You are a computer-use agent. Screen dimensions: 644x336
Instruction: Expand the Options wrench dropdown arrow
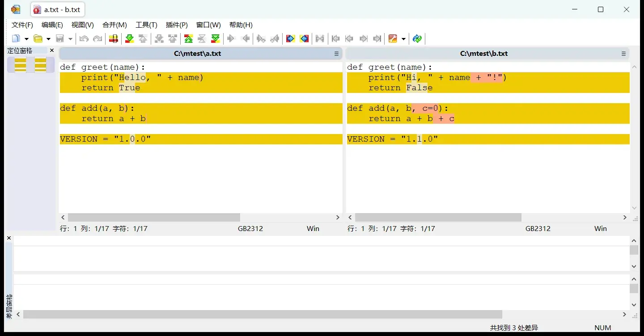[403, 39]
